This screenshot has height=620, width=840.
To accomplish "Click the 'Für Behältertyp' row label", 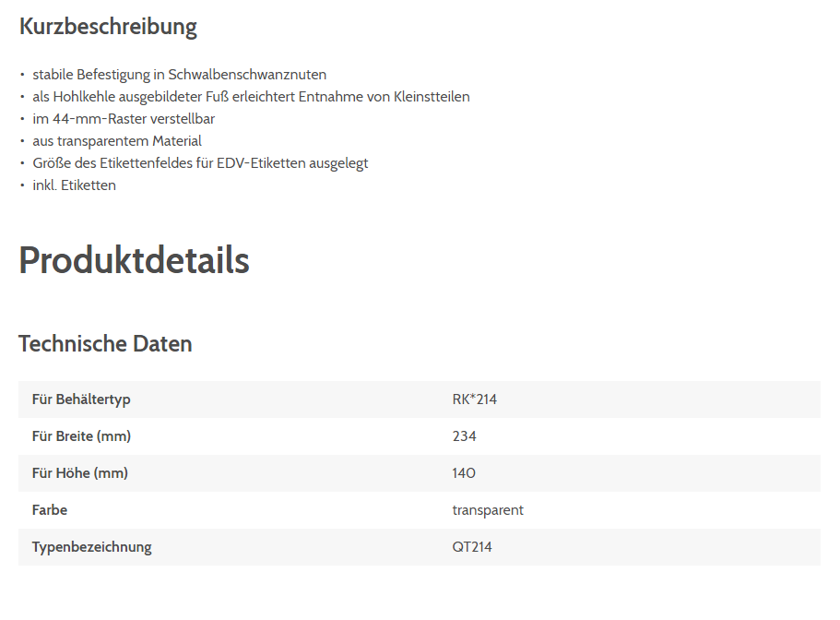I will pyautogui.click(x=81, y=399).
